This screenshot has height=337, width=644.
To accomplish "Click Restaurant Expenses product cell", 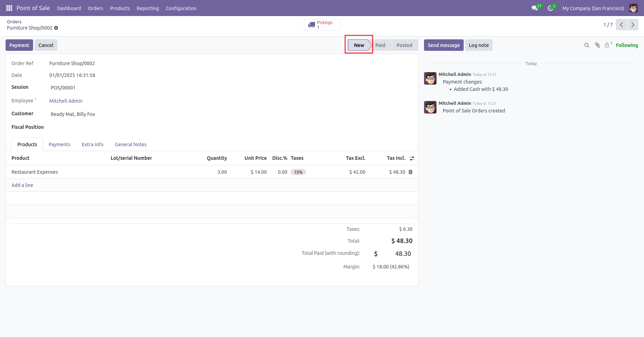I will 58,172.
